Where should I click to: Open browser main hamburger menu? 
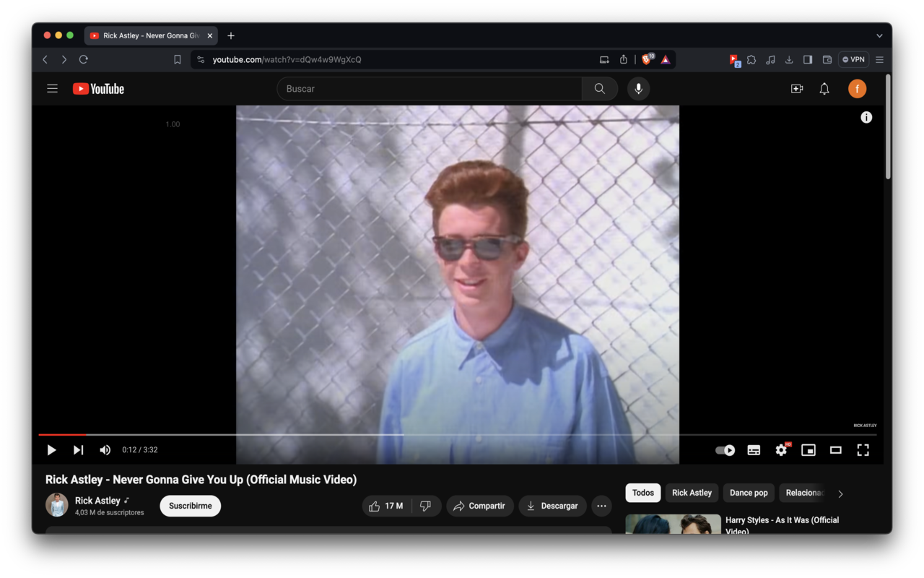pyautogui.click(x=879, y=59)
